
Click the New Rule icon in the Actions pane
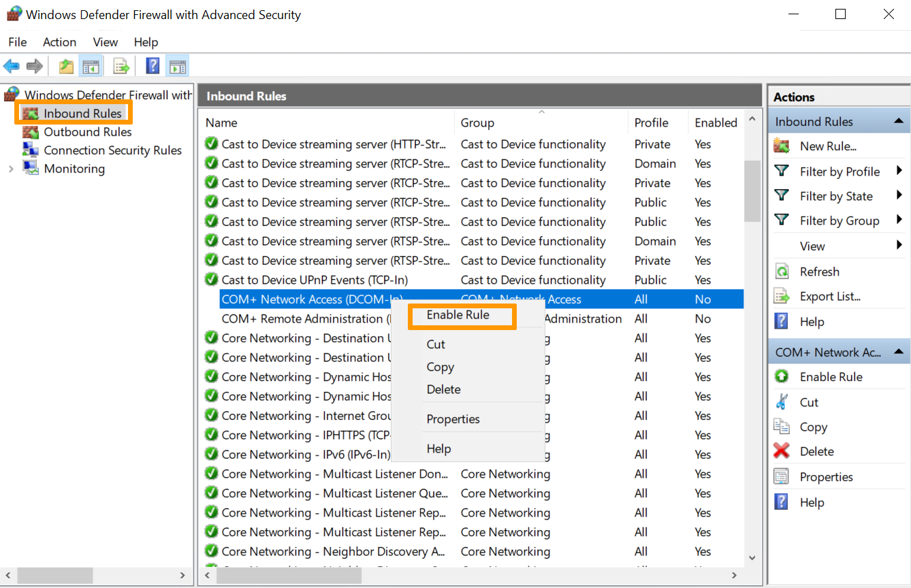click(782, 146)
